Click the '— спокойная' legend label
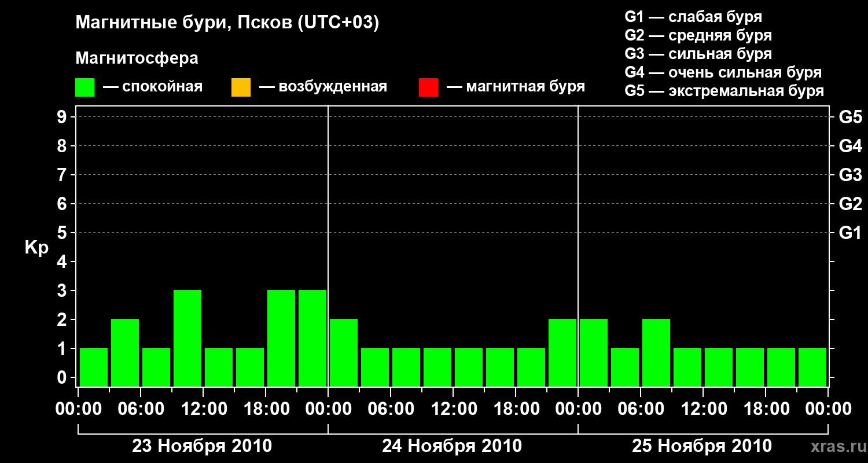Screen dimensions: 868x463 (x=153, y=87)
